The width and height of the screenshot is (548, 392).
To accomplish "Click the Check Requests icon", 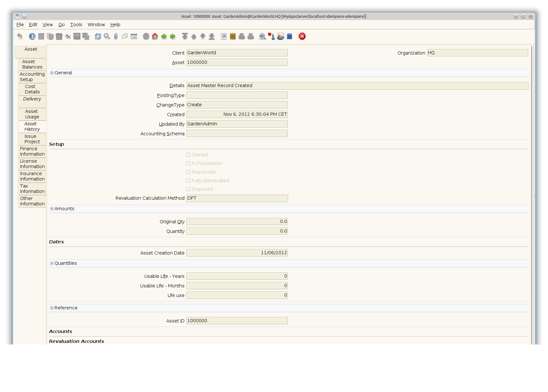I will (281, 36).
